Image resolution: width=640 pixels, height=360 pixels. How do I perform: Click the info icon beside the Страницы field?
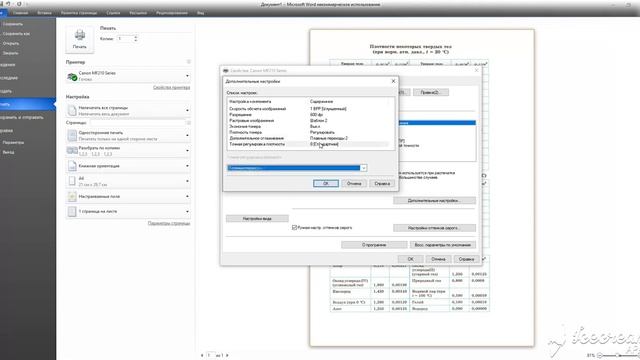pyautogui.click(x=189, y=122)
